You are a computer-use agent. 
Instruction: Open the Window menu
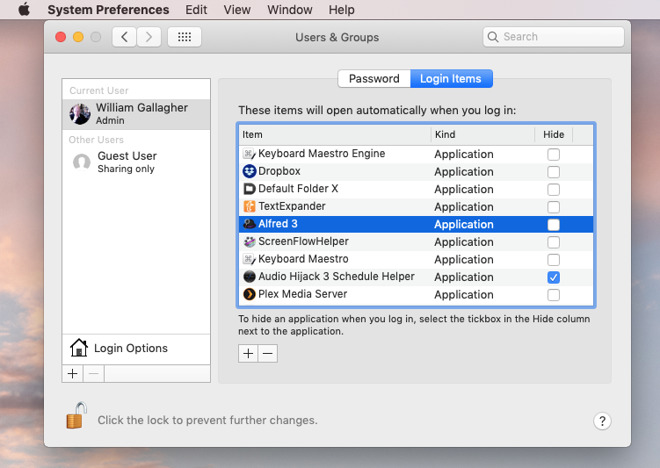pyautogui.click(x=290, y=9)
